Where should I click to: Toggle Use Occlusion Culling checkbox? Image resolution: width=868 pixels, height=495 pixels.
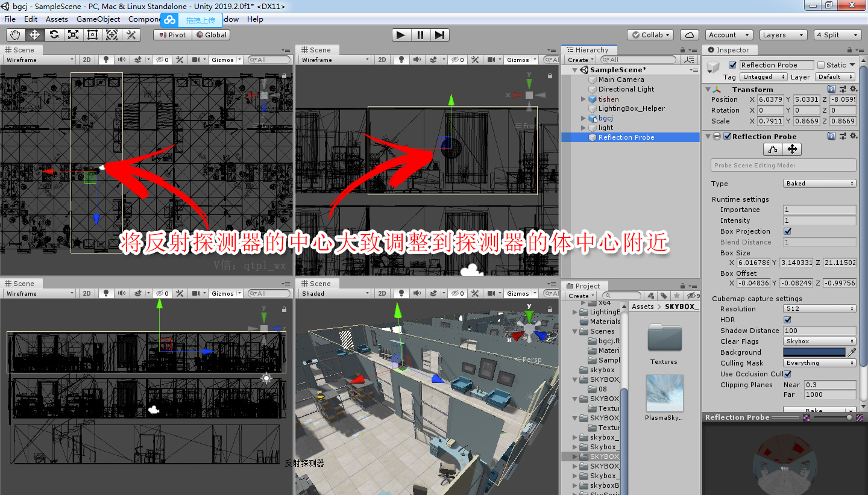click(x=787, y=374)
